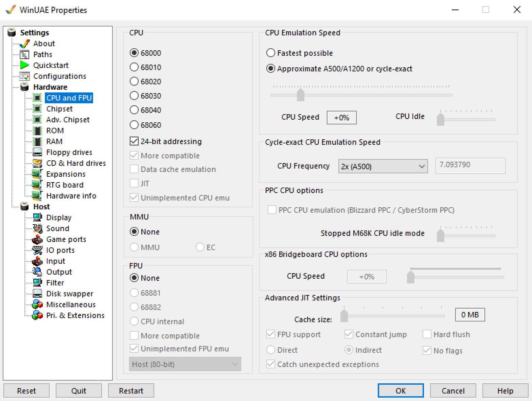Go to RAM settings in tree
The image size is (532, 401).
(54, 141)
